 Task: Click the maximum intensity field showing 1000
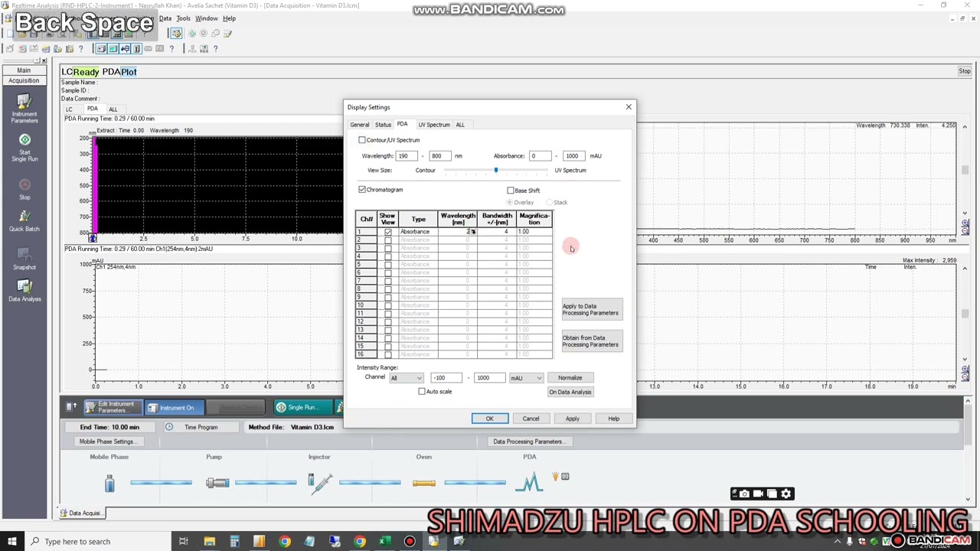(490, 378)
